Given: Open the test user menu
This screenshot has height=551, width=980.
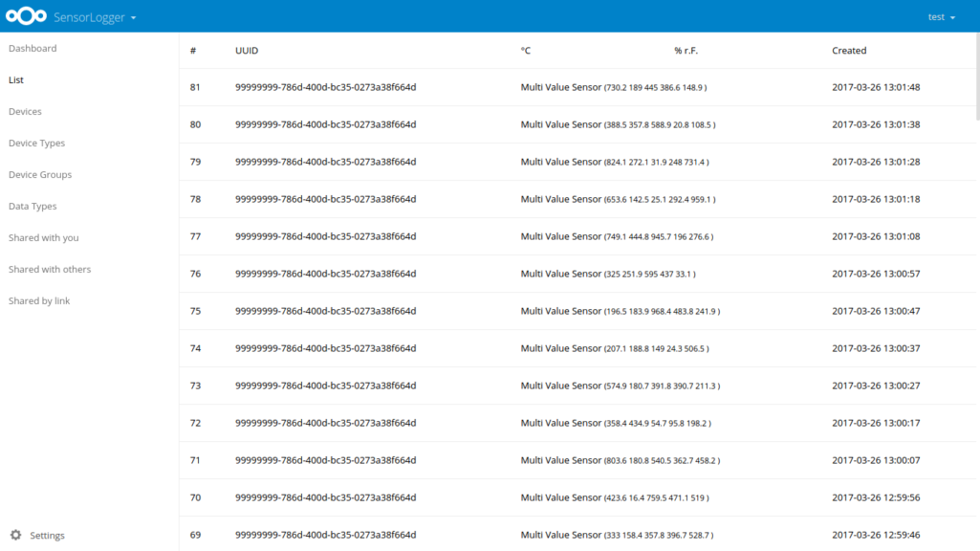Looking at the screenshot, I should [x=941, y=17].
